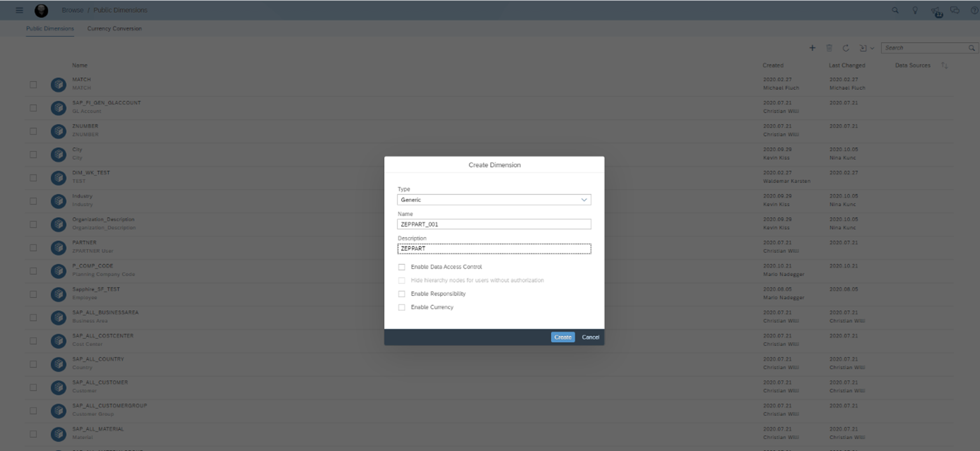Open the Sapphire_SF_TEST dimension name

(x=96, y=289)
